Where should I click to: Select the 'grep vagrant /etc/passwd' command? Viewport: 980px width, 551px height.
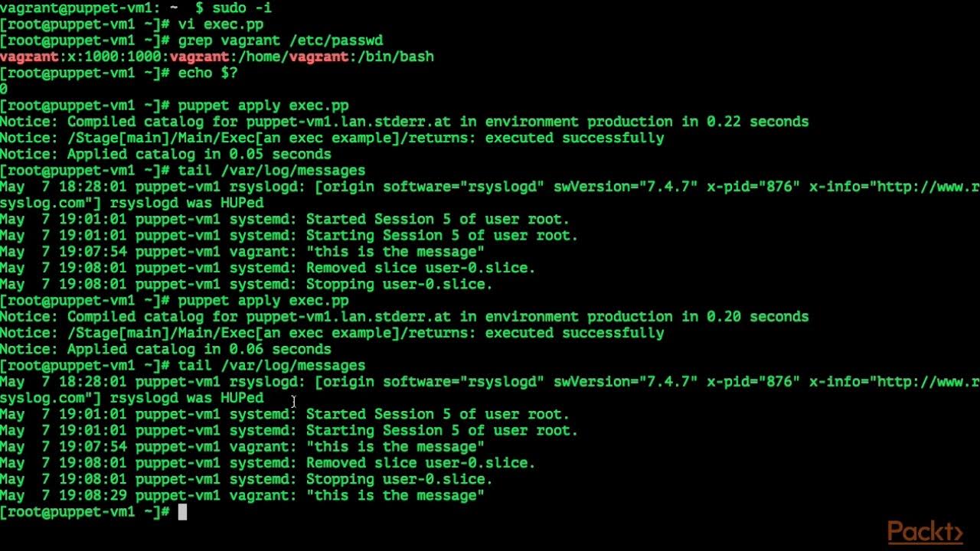[280, 41]
